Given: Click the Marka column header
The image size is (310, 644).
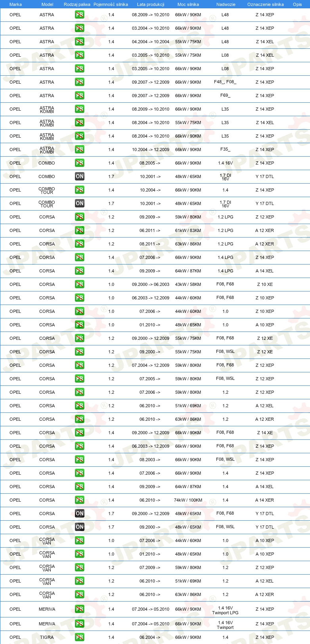Looking at the screenshot, I should tap(15, 4).
